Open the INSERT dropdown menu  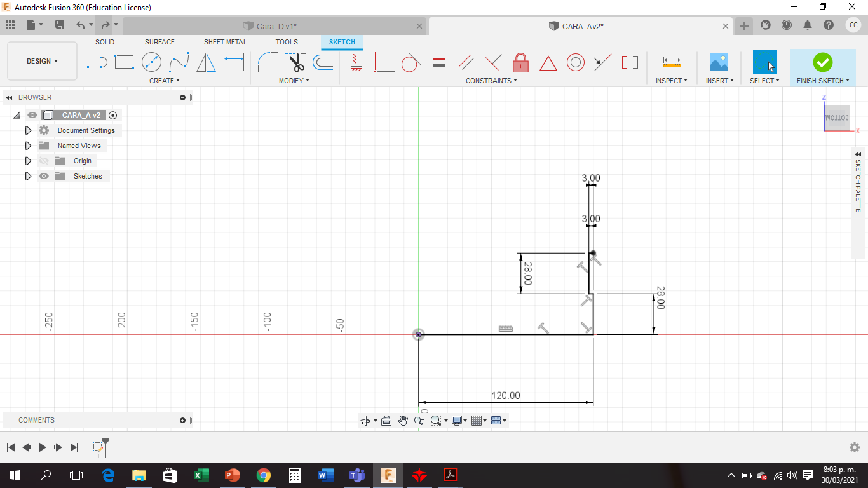pyautogui.click(x=720, y=81)
